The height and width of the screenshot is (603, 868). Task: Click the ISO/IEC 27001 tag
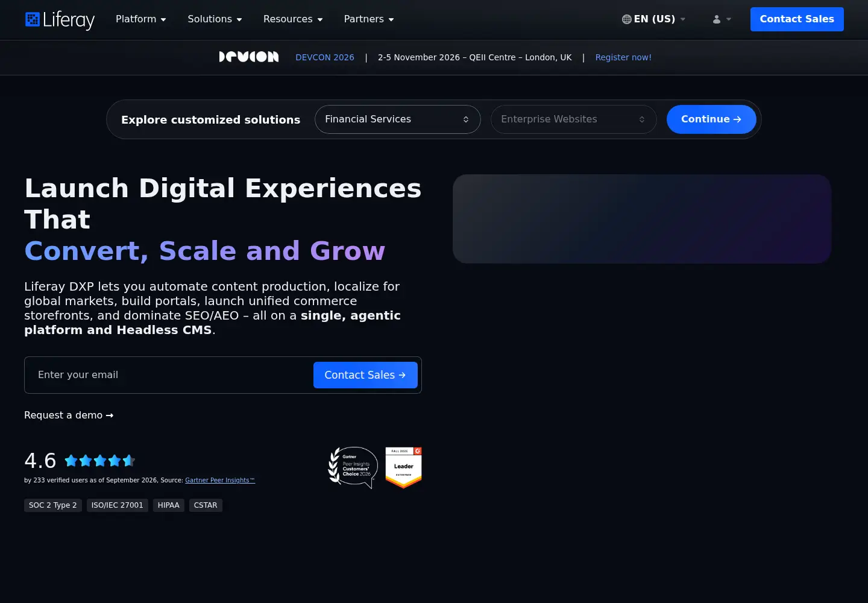[x=118, y=505]
